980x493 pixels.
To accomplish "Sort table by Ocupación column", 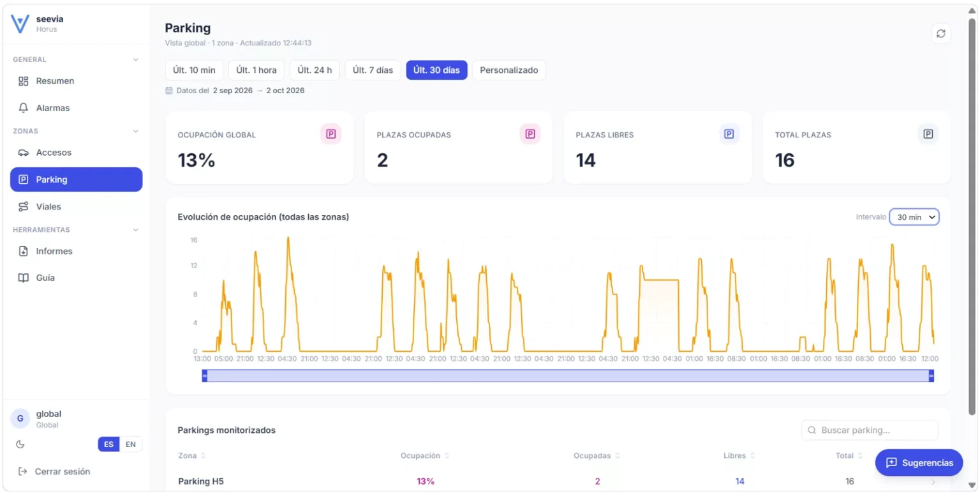I will 425,456.
